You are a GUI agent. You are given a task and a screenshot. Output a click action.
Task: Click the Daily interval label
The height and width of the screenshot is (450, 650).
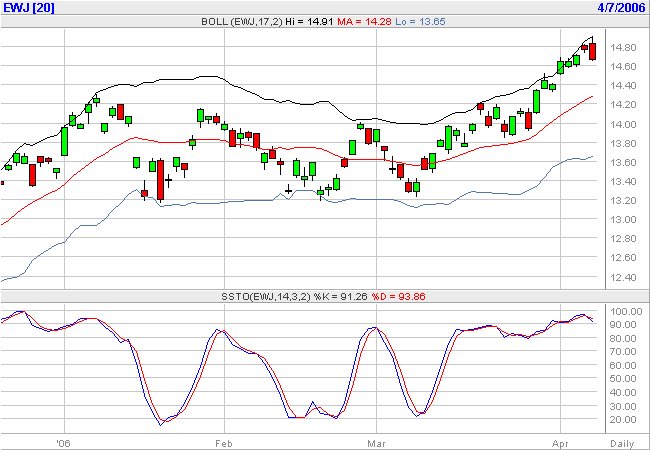[x=622, y=444]
